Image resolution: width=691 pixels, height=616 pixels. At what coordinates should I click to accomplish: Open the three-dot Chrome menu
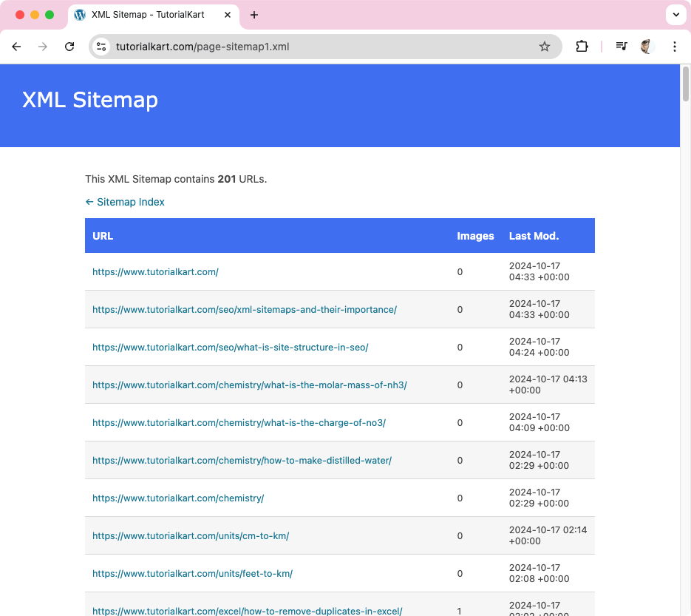[675, 46]
